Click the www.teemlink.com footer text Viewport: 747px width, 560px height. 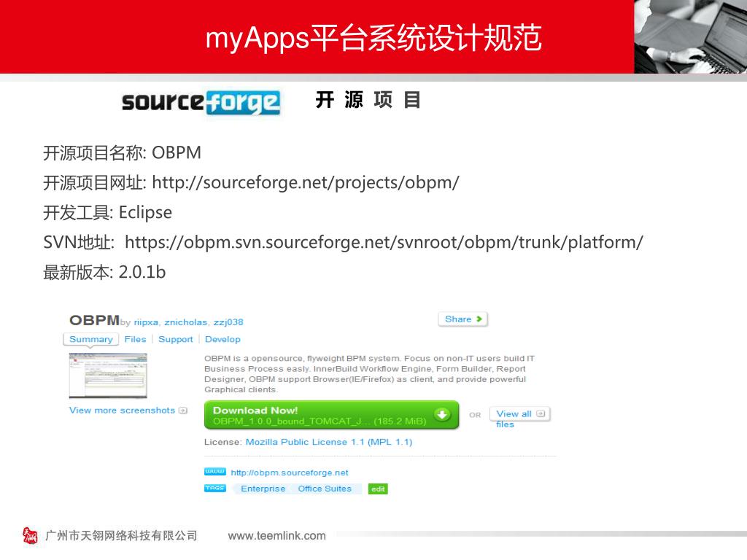(276, 536)
